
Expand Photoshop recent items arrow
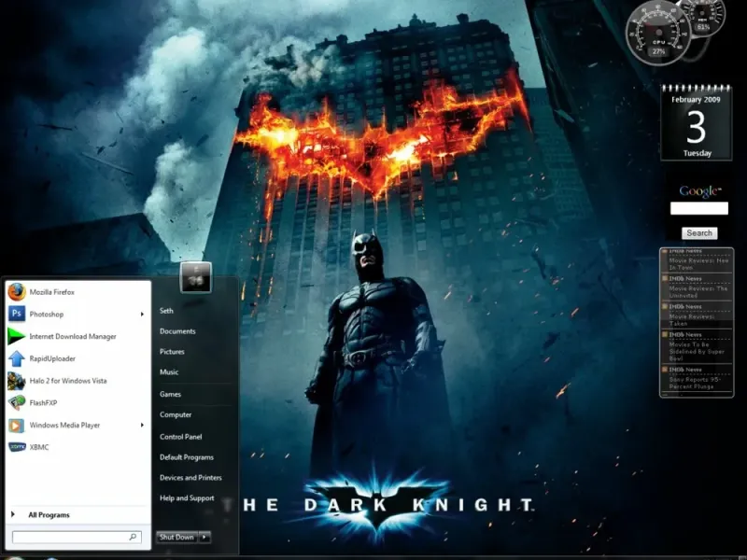[142, 315]
